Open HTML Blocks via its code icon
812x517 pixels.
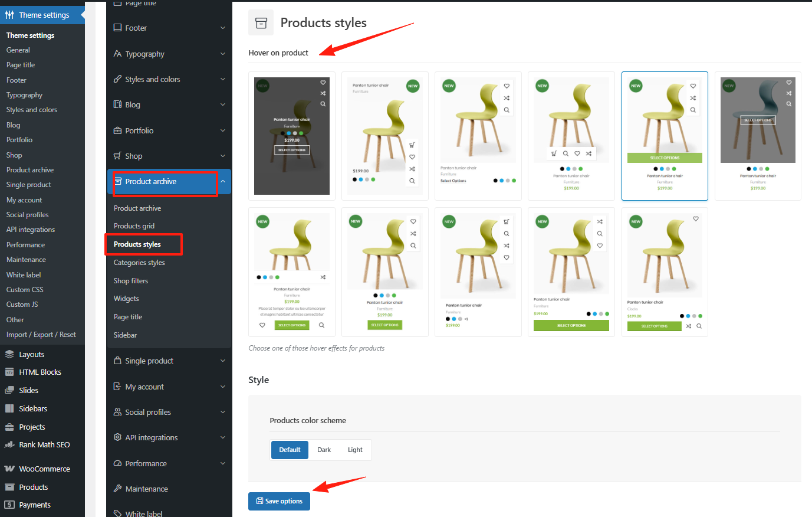pos(10,371)
